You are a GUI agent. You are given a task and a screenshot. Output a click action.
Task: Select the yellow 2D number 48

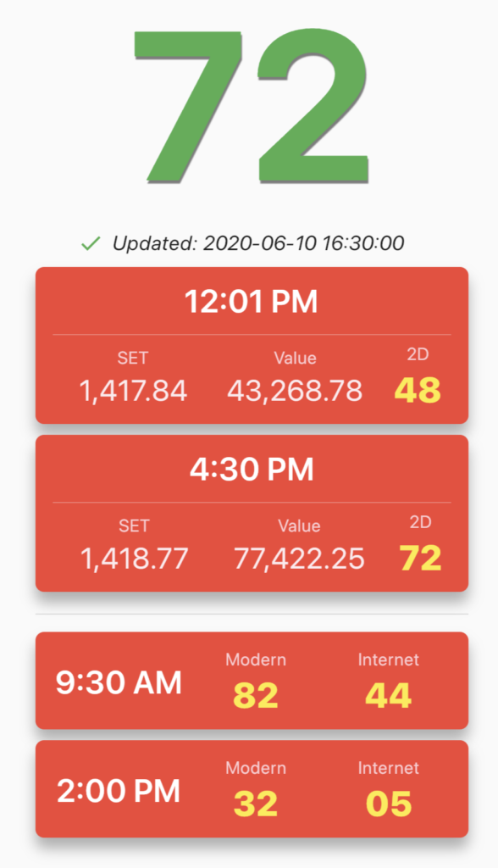[x=418, y=390]
